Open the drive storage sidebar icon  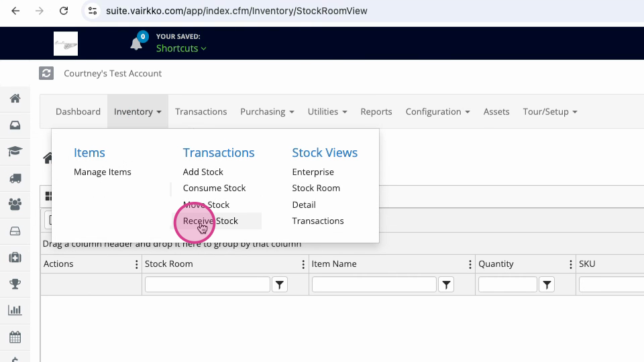point(15,231)
